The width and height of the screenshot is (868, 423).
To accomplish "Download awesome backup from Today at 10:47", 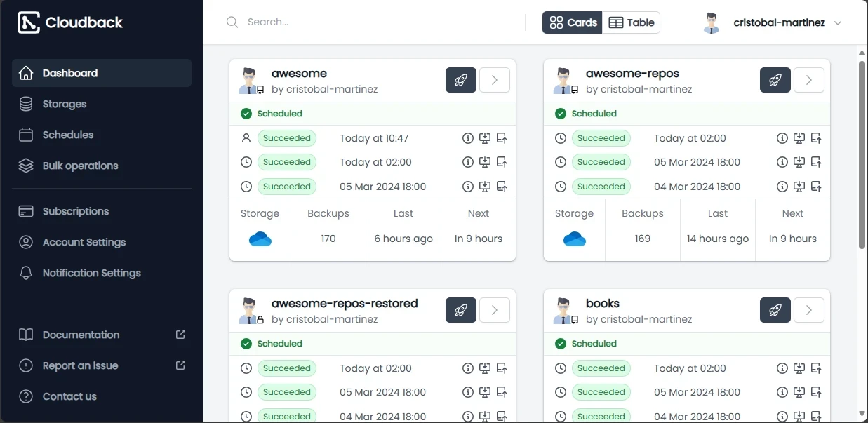I will (x=485, y=138).
